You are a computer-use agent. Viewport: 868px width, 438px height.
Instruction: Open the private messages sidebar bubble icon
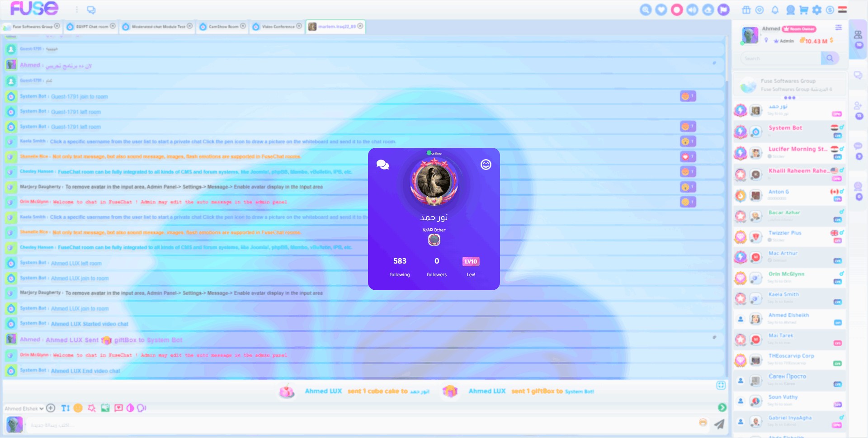[858, 75]
